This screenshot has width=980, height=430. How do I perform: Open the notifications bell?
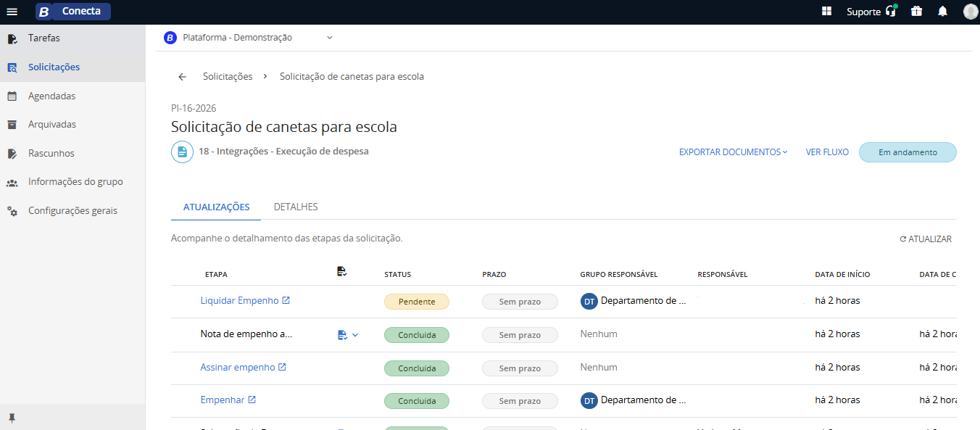(942, 12)
